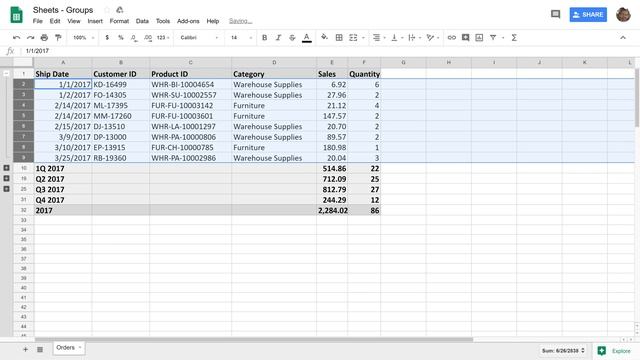The image size is (640, 360).
Task: Redo the last action
Action: [30, 38]
